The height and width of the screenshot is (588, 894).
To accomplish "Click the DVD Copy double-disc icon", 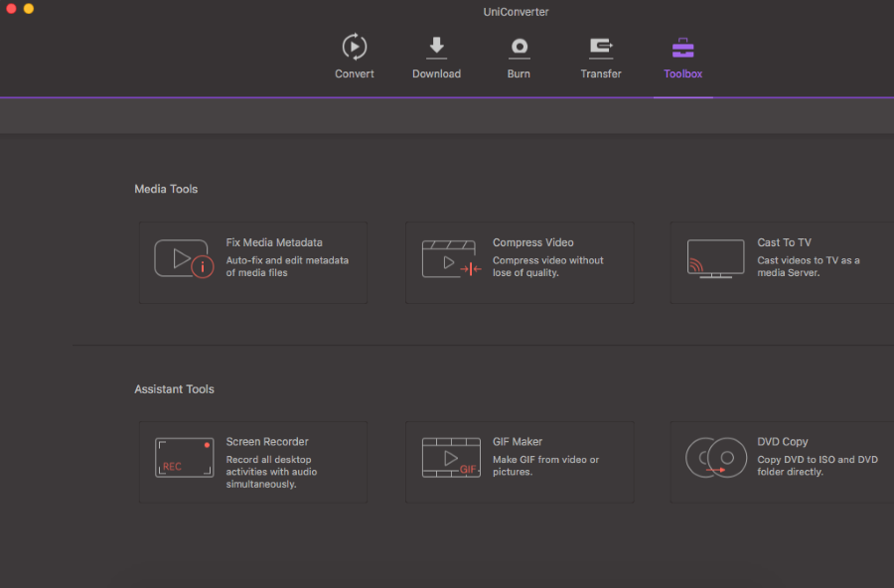I will [x=715, y=458].
